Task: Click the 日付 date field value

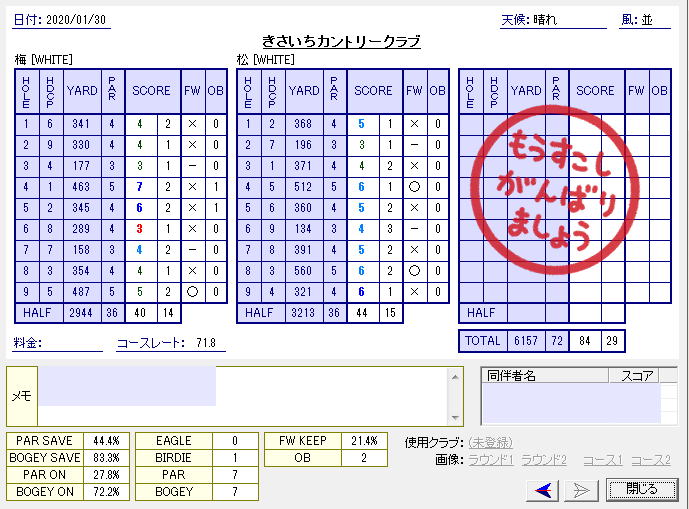Action: (78, 21)
